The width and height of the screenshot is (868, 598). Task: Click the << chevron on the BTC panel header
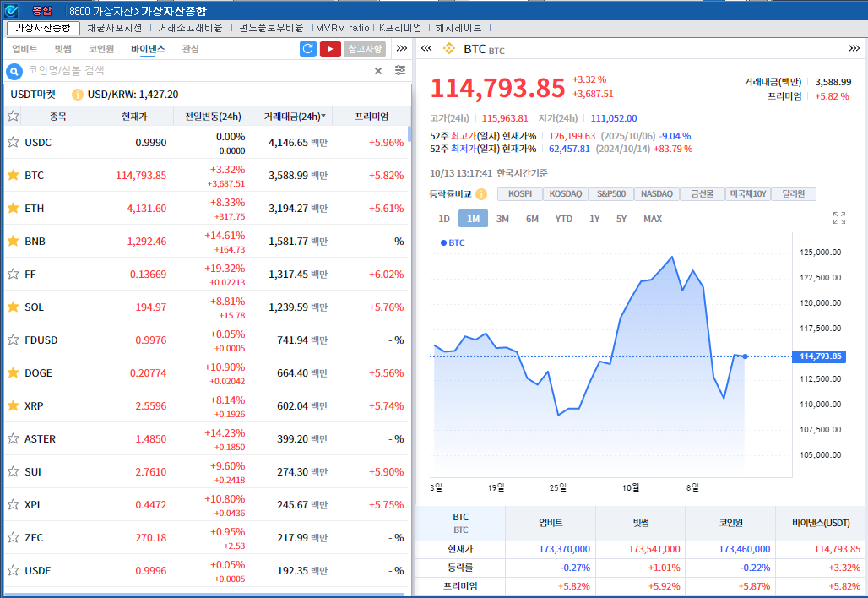[x=426, y=49]
